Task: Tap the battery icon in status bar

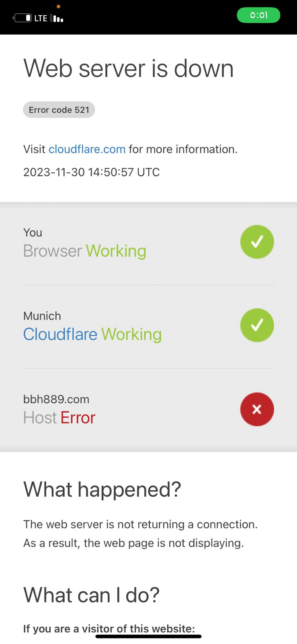Action: point(23,18)
